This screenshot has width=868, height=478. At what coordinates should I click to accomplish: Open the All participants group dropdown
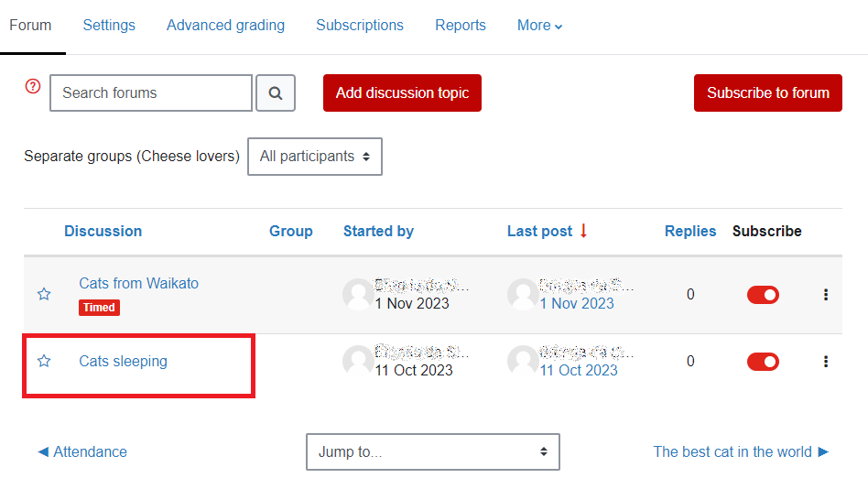pos(314,157)
